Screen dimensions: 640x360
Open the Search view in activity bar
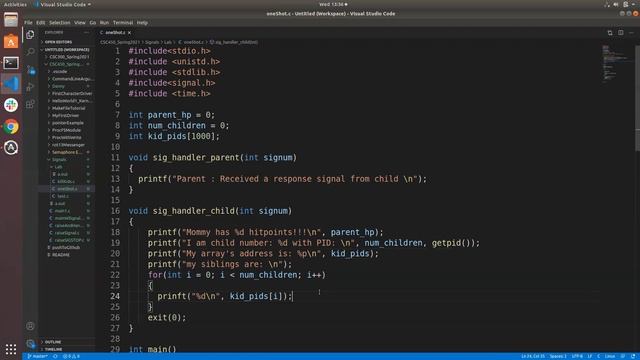(x=30, y=52)
